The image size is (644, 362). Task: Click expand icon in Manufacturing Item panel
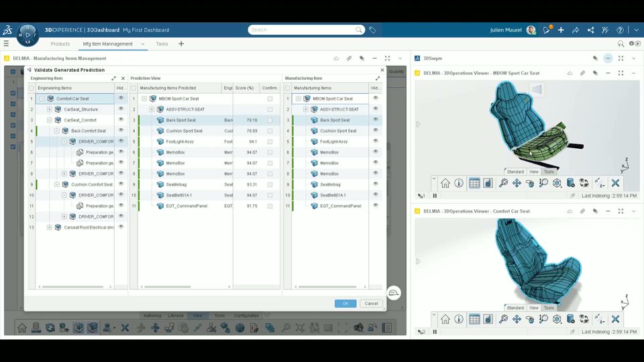point(378,78)
